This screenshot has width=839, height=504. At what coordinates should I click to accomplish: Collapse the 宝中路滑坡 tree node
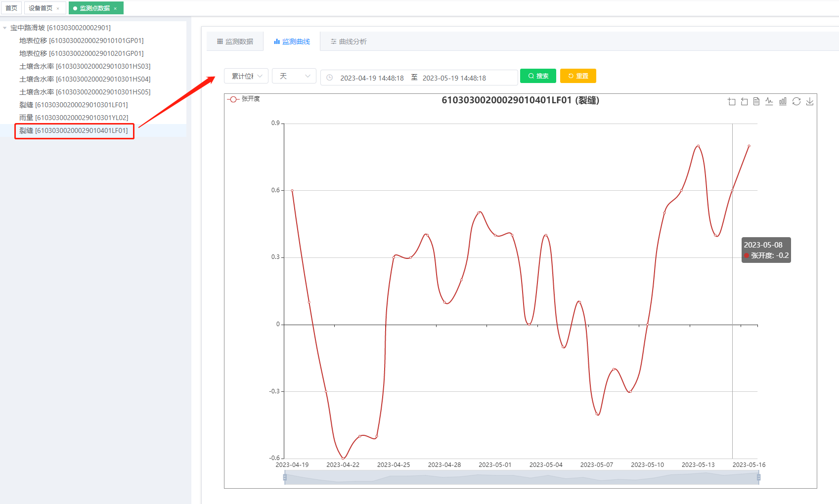[x=5, y=28]
